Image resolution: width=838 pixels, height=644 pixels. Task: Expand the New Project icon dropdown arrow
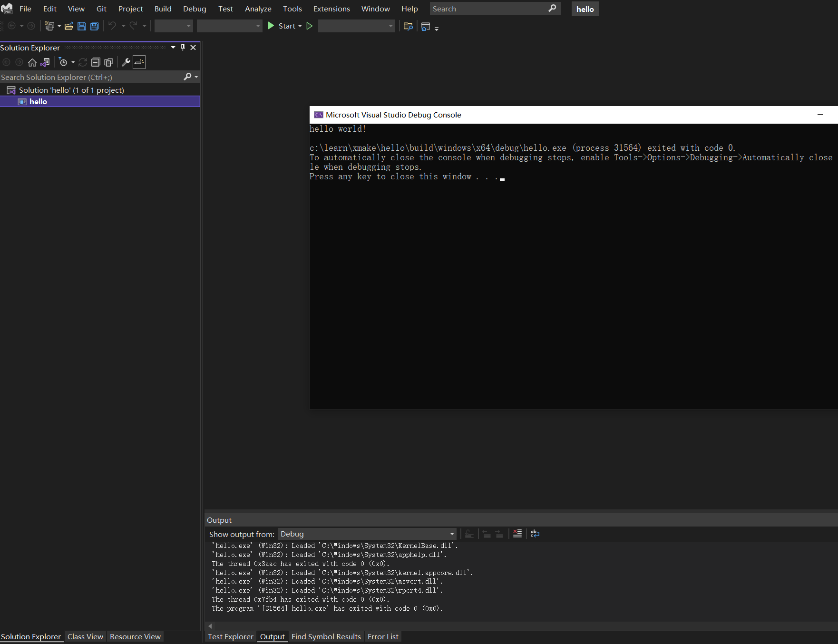coord(59,26)
